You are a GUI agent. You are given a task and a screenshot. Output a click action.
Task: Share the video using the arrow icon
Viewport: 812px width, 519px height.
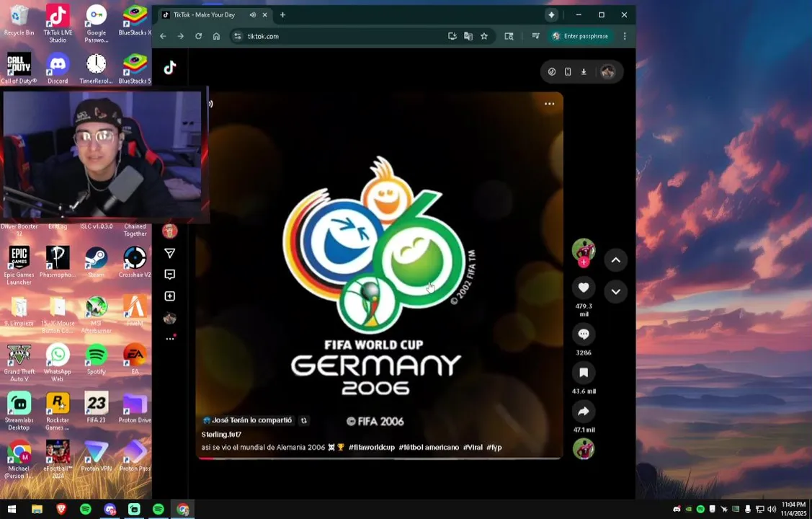click(x=584, y=412)
